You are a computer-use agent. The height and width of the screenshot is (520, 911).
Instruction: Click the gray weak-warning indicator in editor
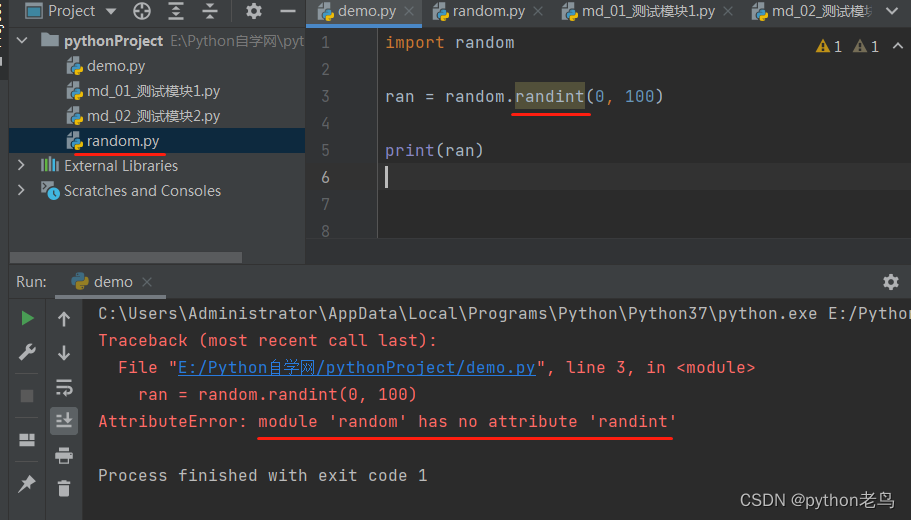point(866,46)
